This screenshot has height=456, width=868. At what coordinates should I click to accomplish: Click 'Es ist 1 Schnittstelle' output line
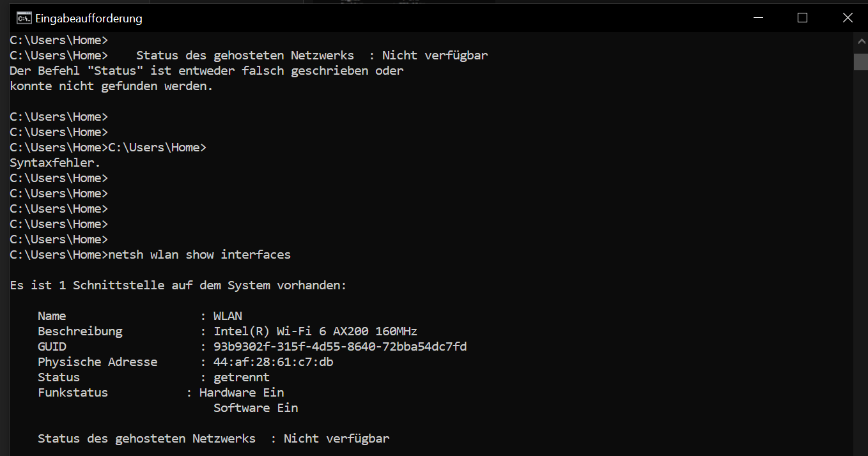click(178, 285)
